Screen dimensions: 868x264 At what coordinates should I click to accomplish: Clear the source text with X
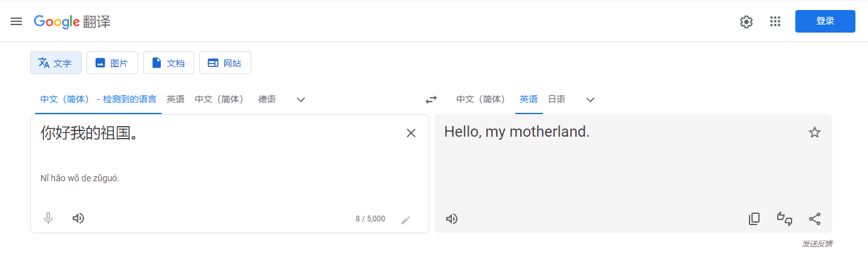[411, 133]
